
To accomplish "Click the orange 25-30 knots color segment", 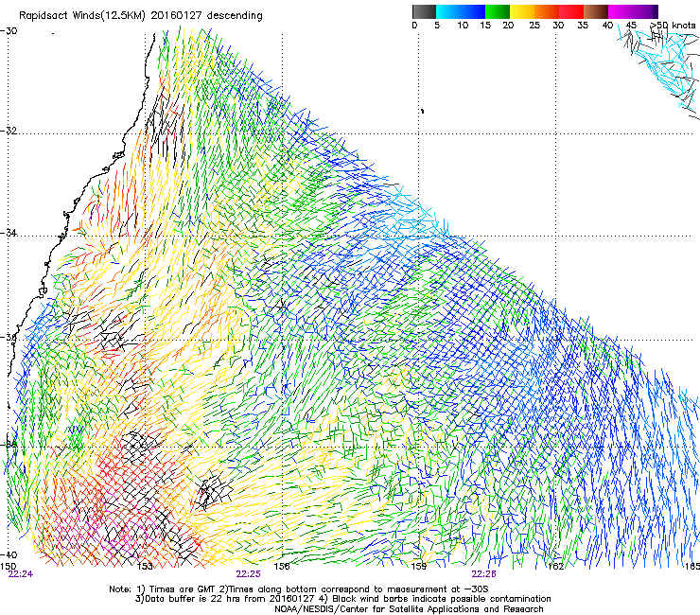I will [x=547, y=11].
